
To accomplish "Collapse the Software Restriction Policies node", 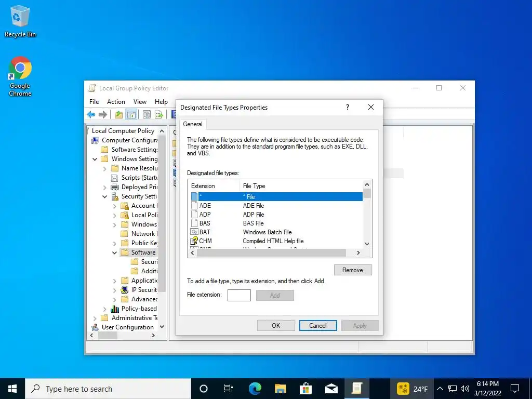I will click(115, 252).
